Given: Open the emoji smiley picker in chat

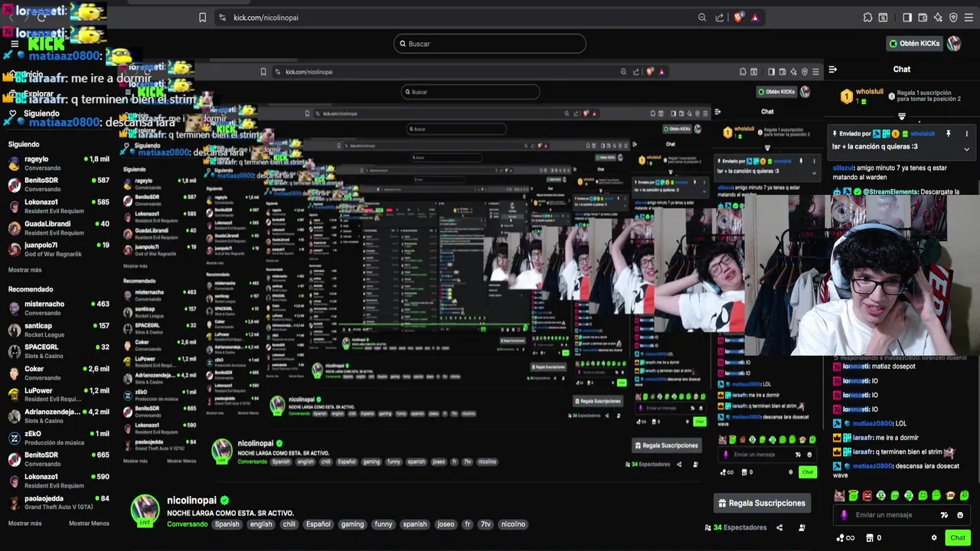Looking at the screenshot, I should point(960,515).
